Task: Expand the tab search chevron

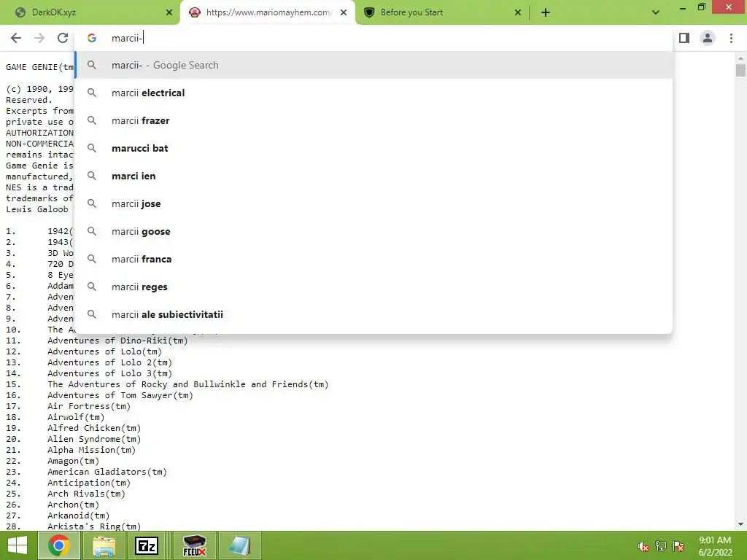Action: tap(656, 13)
